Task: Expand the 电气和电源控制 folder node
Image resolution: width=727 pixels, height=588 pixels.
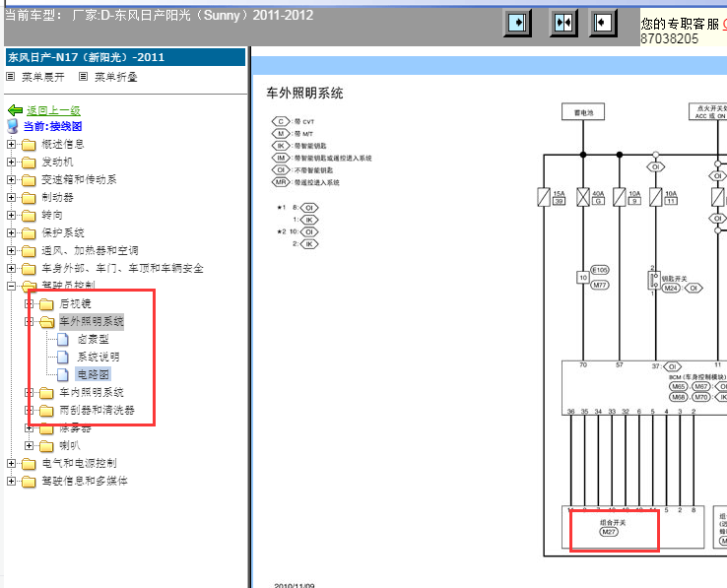Action: point(11,463)
